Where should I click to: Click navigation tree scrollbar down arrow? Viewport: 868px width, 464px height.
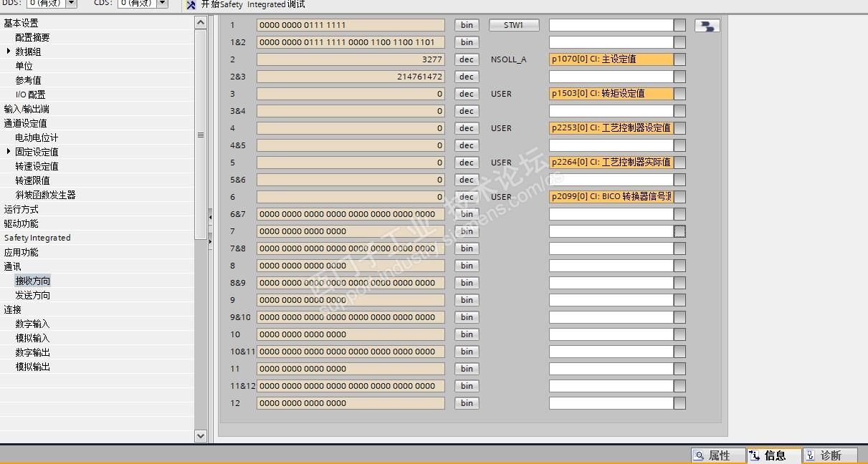pos(201,435)
